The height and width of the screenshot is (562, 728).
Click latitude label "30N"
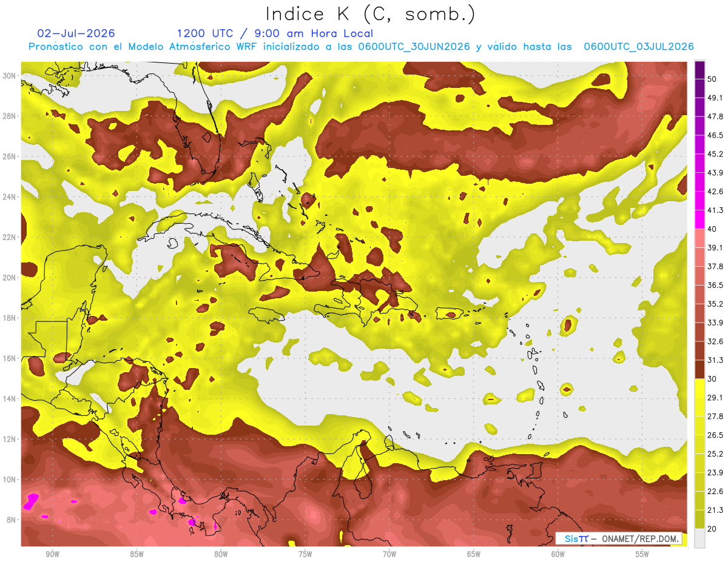[x=10, y=76]
